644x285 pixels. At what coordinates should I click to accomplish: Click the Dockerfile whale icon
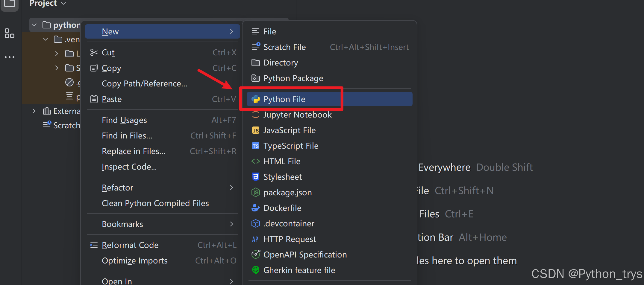tap(256, 208)
